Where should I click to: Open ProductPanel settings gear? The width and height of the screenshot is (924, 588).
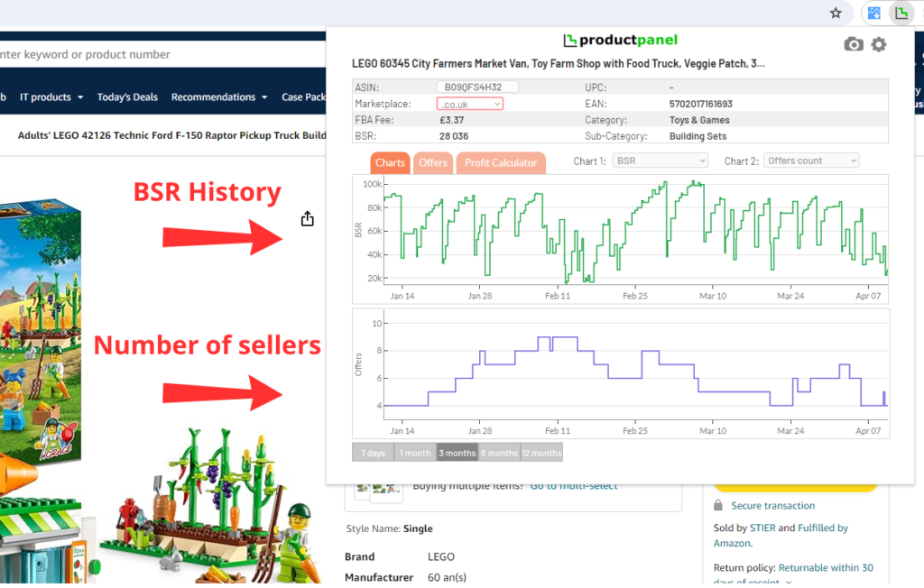[878, 44]
